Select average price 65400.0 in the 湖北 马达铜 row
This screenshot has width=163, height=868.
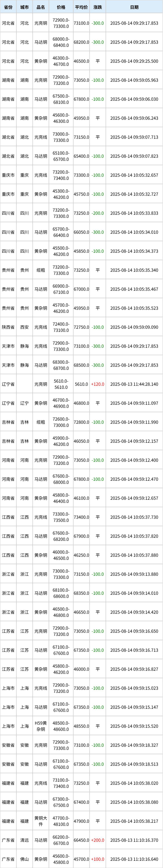[81, 156]
